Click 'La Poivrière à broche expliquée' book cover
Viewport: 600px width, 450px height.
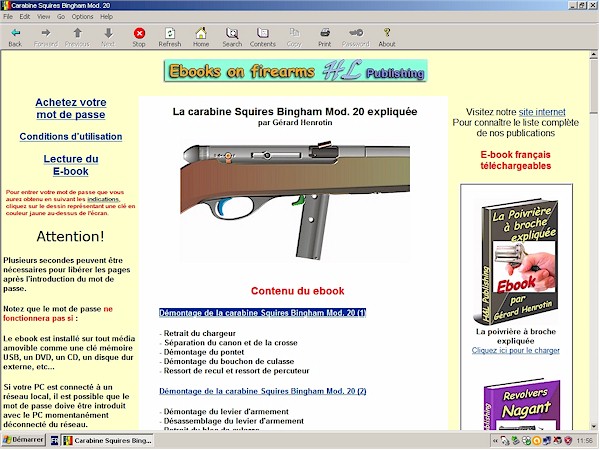(515, 261)
